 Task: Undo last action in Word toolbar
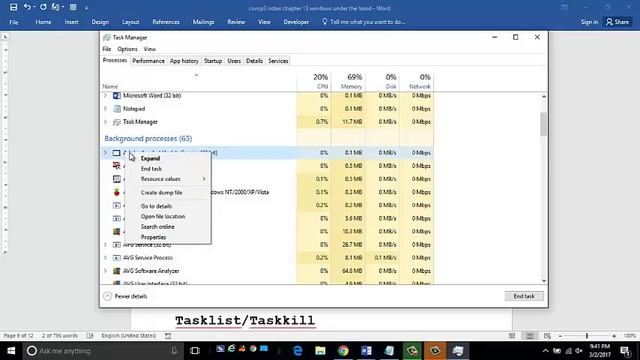click(27, 7)
